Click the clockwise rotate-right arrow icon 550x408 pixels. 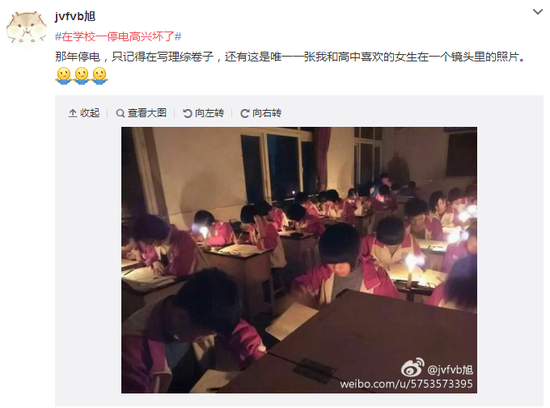pos(245,113)
